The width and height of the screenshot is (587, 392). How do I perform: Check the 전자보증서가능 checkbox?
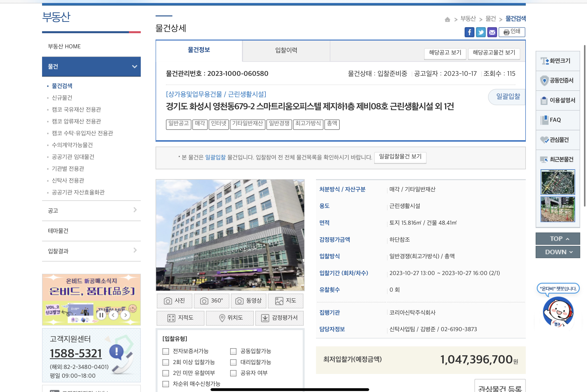166,351
